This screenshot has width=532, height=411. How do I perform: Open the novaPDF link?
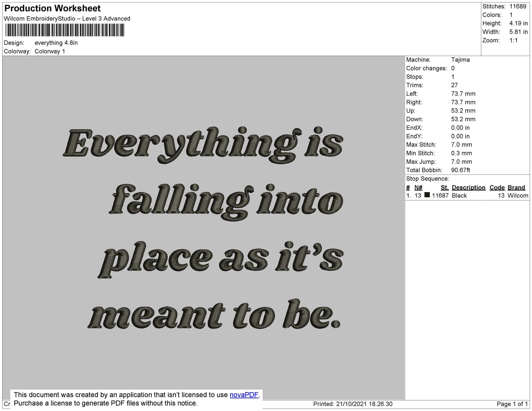[x=244, y=395]
